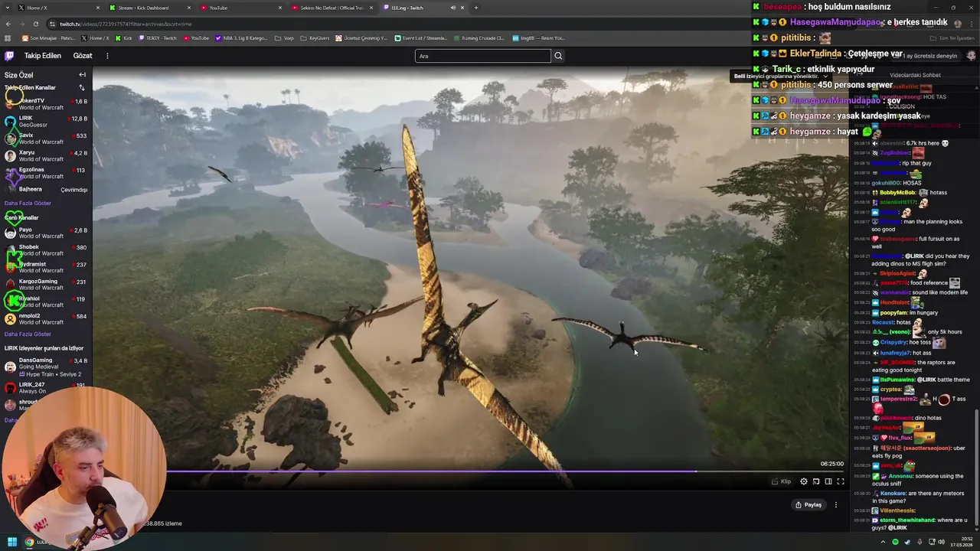Open the Xaryu channel
This screenshot has height=551, width=980.
[x=46, y=155]
